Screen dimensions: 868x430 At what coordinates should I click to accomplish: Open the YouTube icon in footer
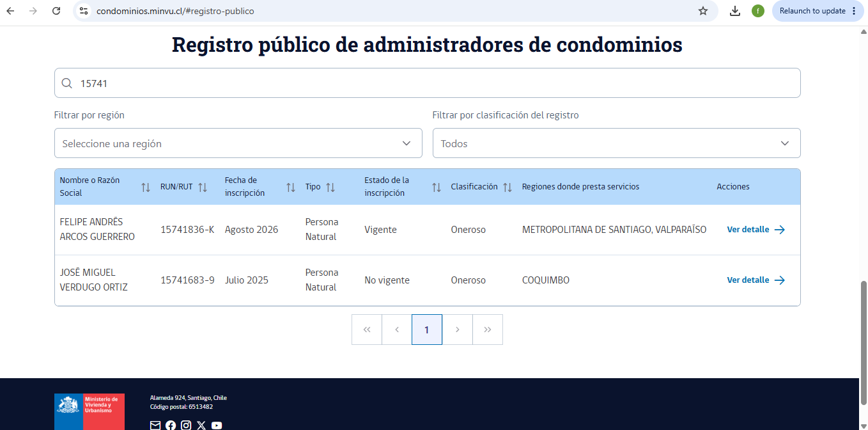click(x=217, y=426)
